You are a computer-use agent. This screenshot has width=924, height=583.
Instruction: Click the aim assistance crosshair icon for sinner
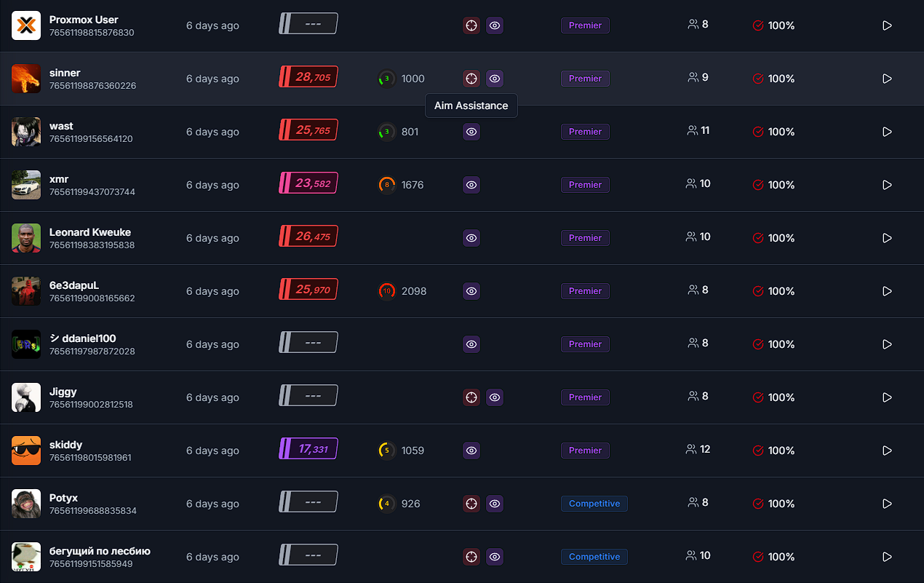pos(471,79)
